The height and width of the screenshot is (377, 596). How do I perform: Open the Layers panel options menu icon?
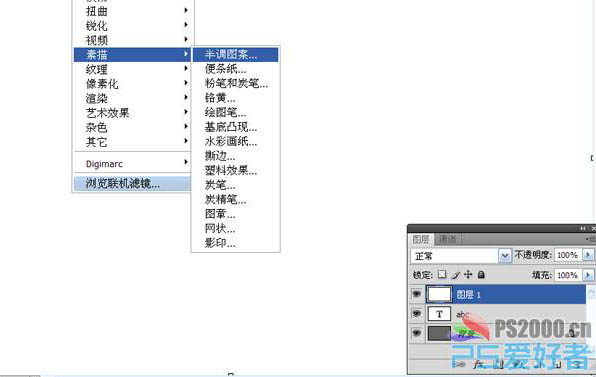coord(590,239)
